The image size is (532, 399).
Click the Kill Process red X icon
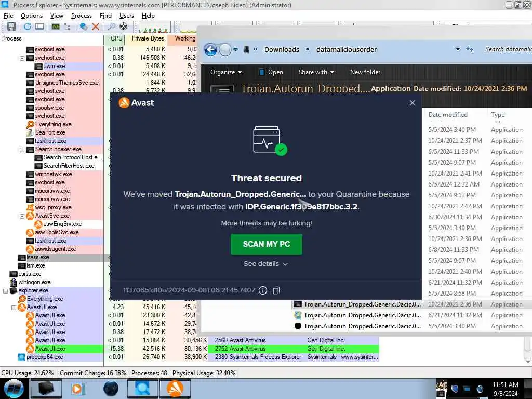[96, 26]
